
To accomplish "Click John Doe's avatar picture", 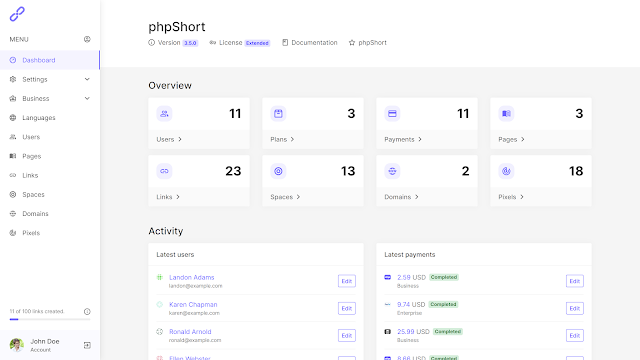I will click(17, 345).
